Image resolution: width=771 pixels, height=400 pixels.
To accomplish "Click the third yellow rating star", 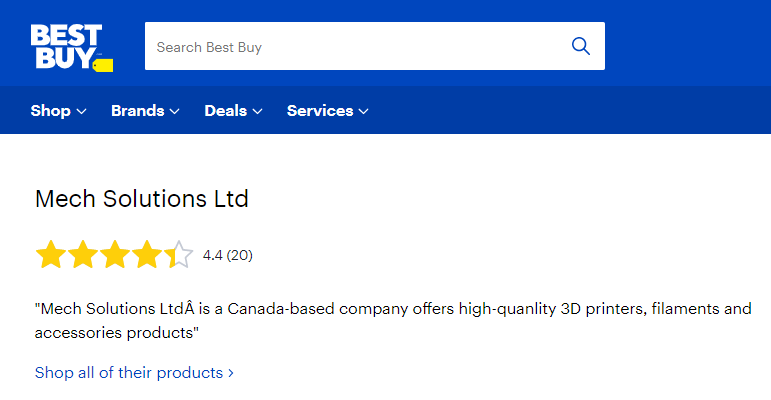I will tap(115, 254).
